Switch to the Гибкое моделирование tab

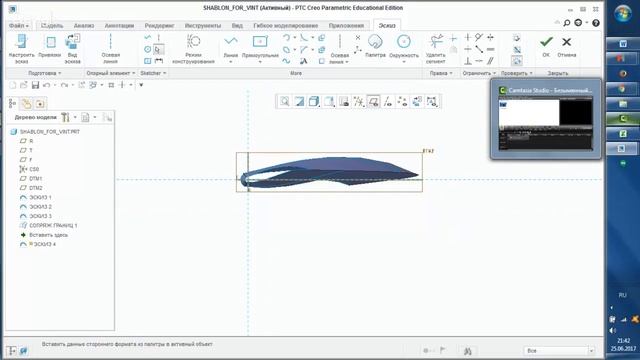(285, 26)
